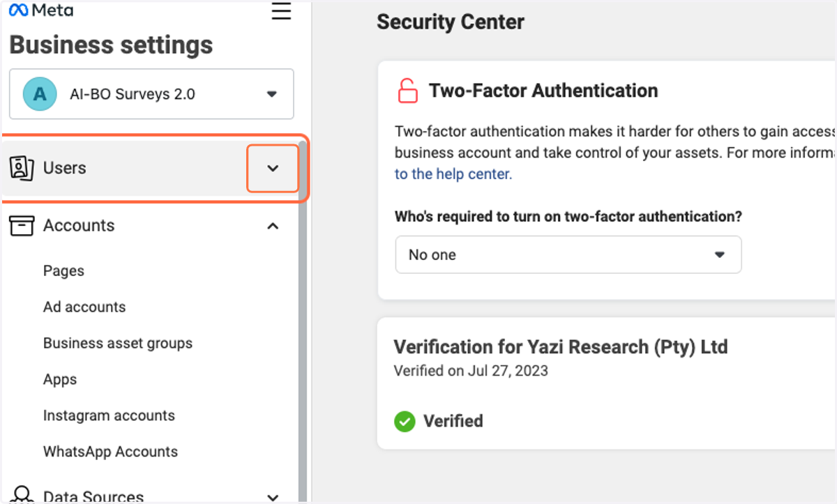Image resolution: width=837 pixels, height=504 pixels.
Task: Click the sidebar vertical scrollbar
Action: pos(303,322)
